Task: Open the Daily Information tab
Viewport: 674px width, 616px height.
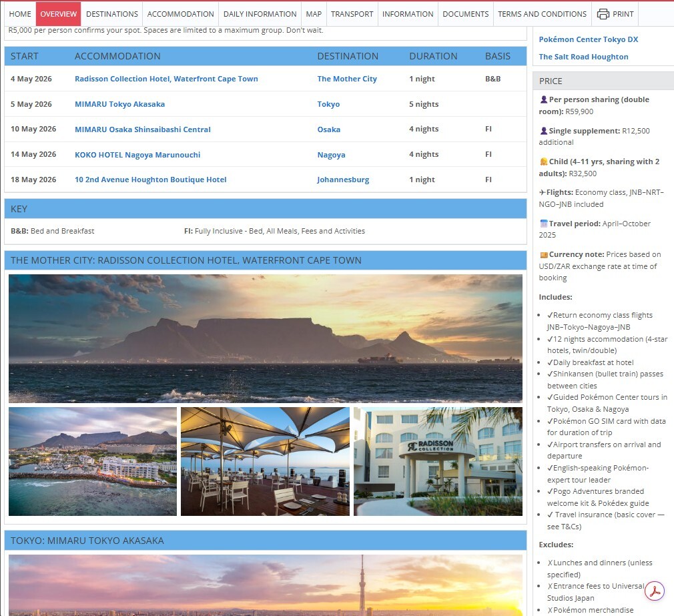Action: [260, 14]
